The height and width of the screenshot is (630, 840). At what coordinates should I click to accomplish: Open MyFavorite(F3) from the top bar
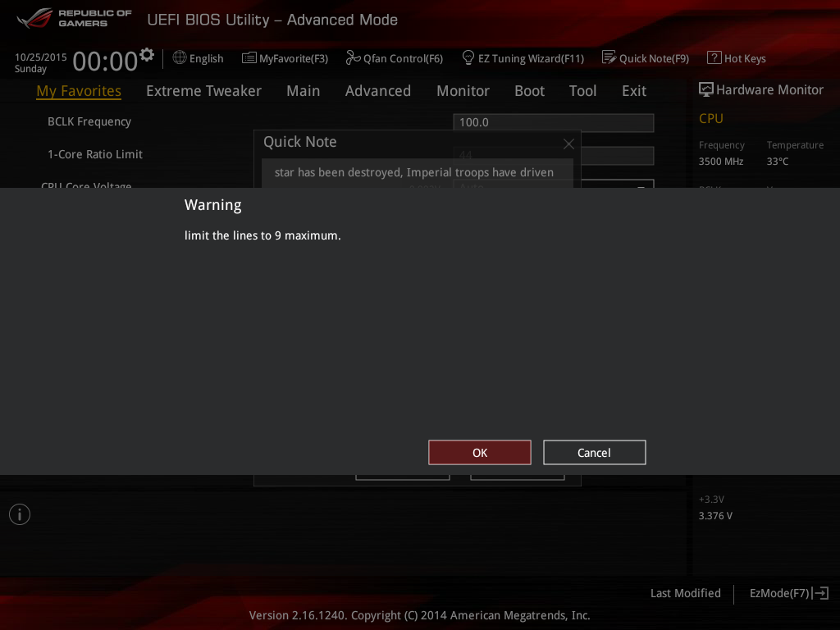[285, 58]
